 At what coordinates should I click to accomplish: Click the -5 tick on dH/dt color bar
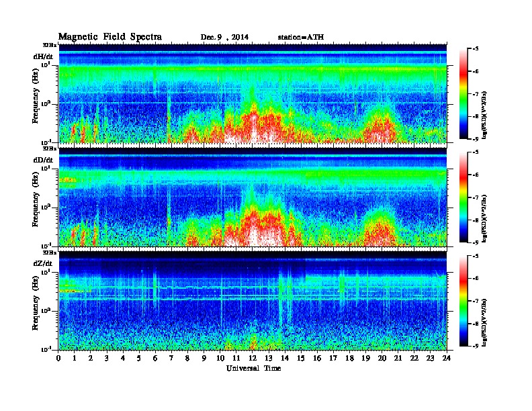point(476,49)
